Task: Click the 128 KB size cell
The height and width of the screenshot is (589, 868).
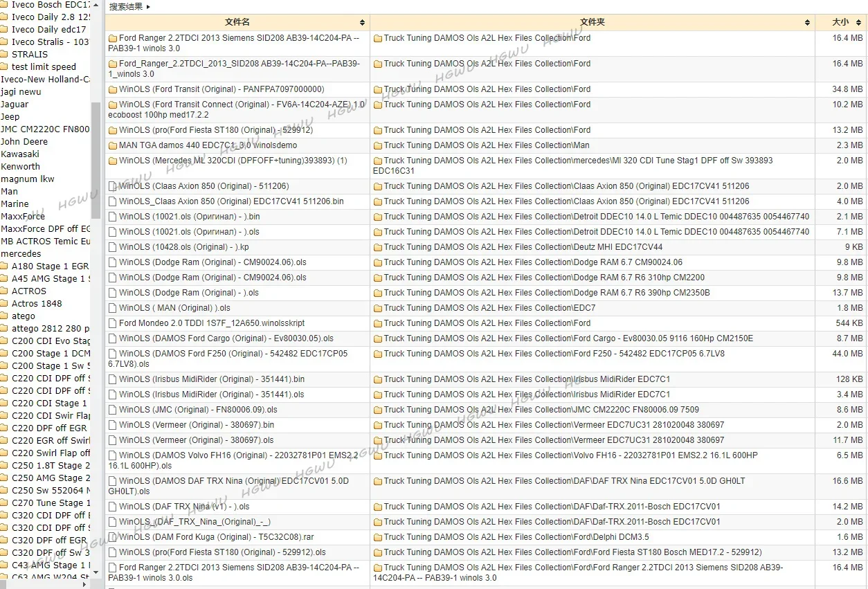Action: tap(849, 379)
